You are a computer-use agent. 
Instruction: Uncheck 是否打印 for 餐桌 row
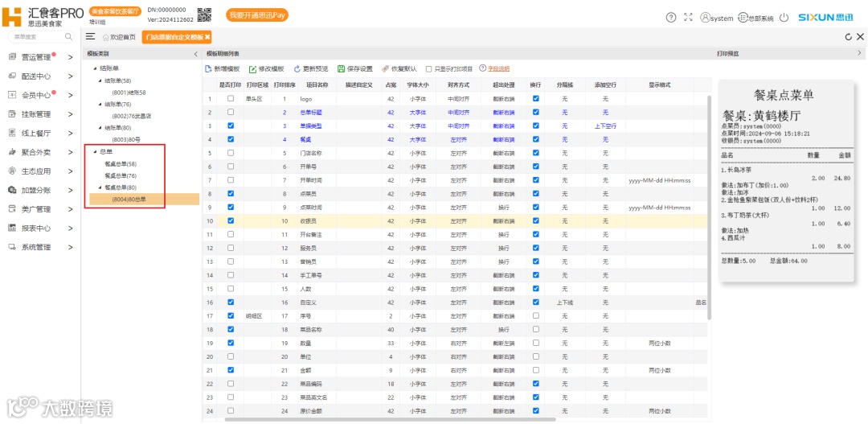[x=231, y=139]
